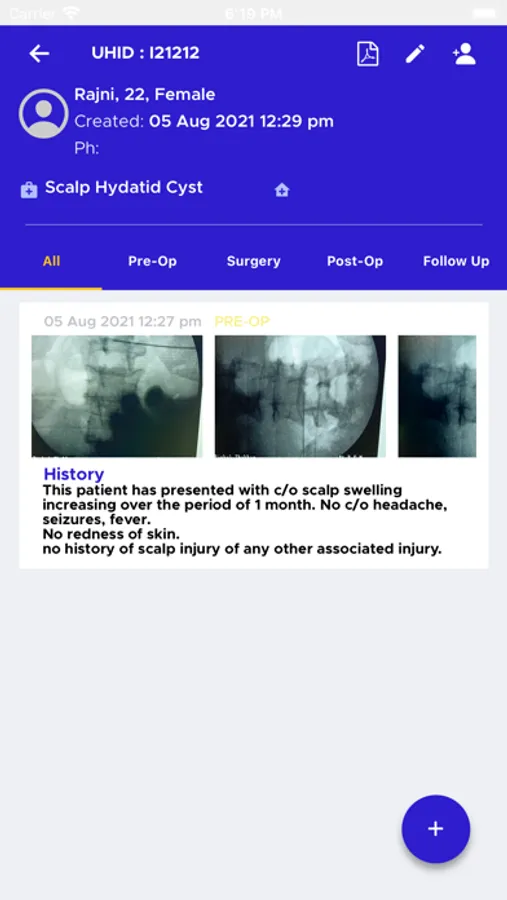This screenshot has width=507, height=900.
Task: Tap the UHID : I21212 title
Action: point(145,53)
